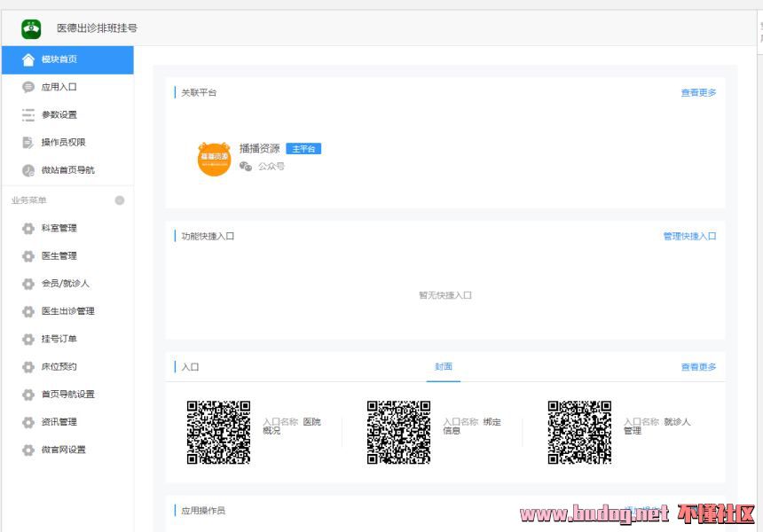Click gear icon next to 科室管理
Screen dimensions: 763x532
[x=28, y=228]
